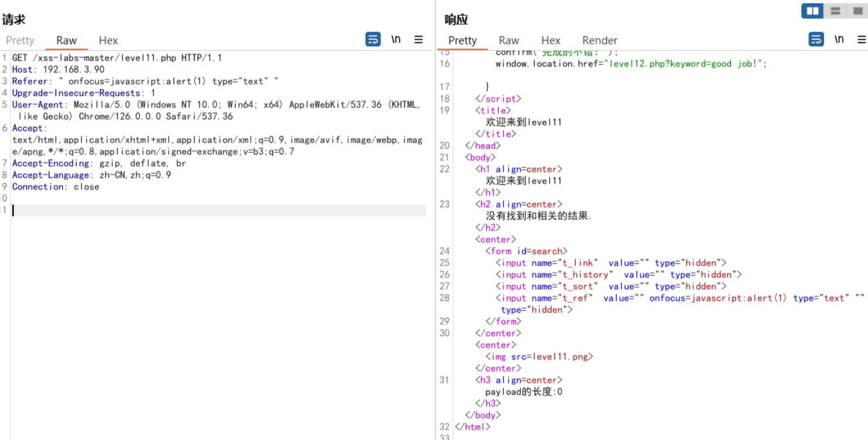
Task: Select the side-by-side layout icon
Action: click(x=812, y=11)
